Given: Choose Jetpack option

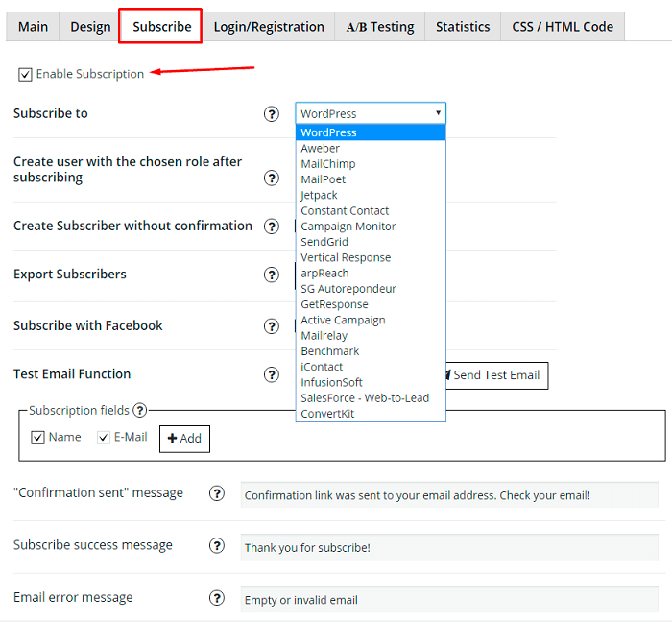Looking at the screenshot, I should [371, 195].
